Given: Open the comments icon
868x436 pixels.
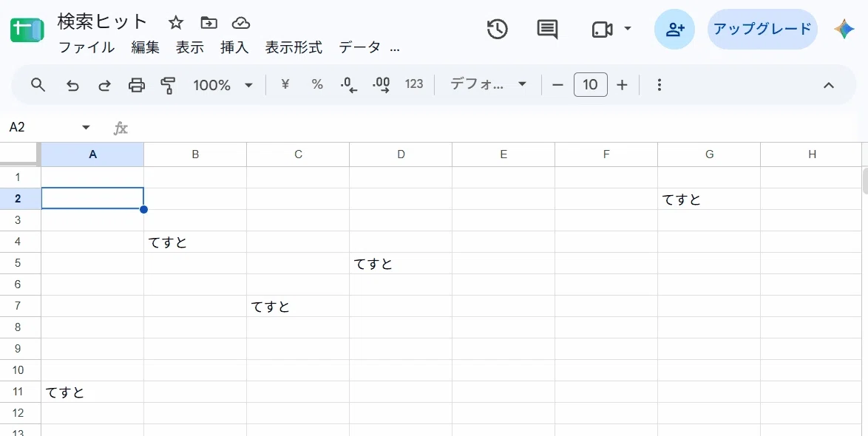Looking at the screenshot, I should click(x=547, y=30).
